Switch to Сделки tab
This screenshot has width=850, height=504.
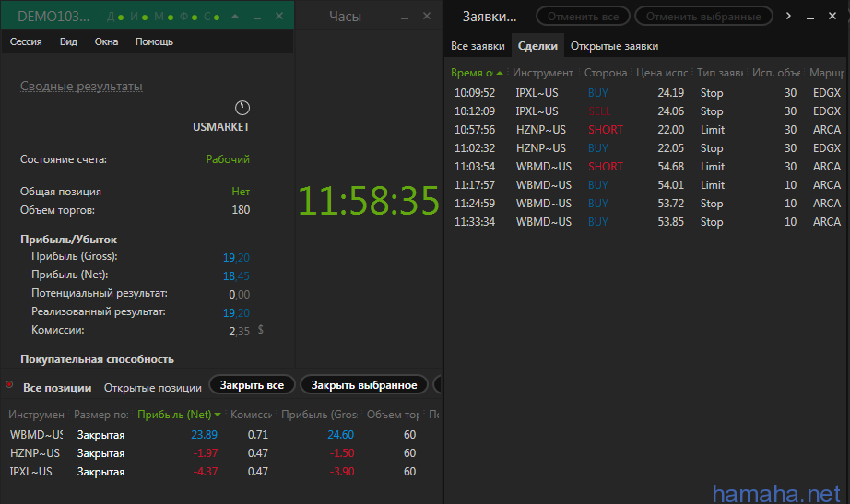tap(537, 46)
